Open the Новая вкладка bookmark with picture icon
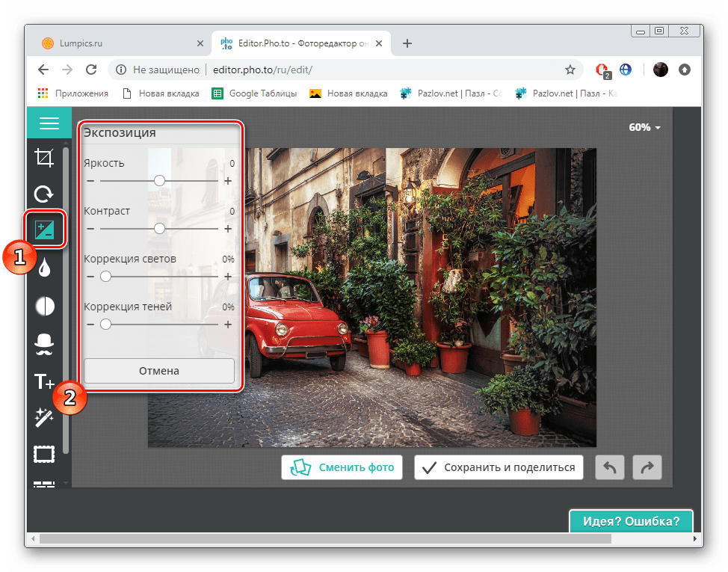Viewport: 728px width, 572px height. [348, 93]
